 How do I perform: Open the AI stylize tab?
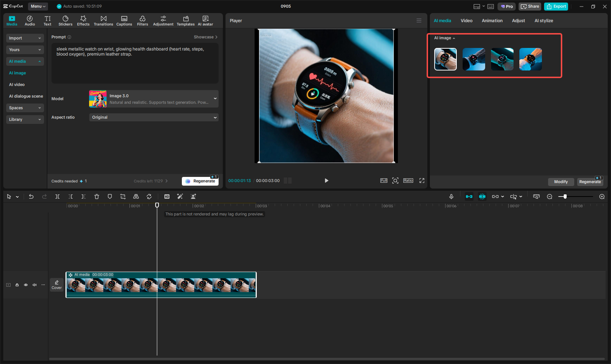click(x=543, y=21)
